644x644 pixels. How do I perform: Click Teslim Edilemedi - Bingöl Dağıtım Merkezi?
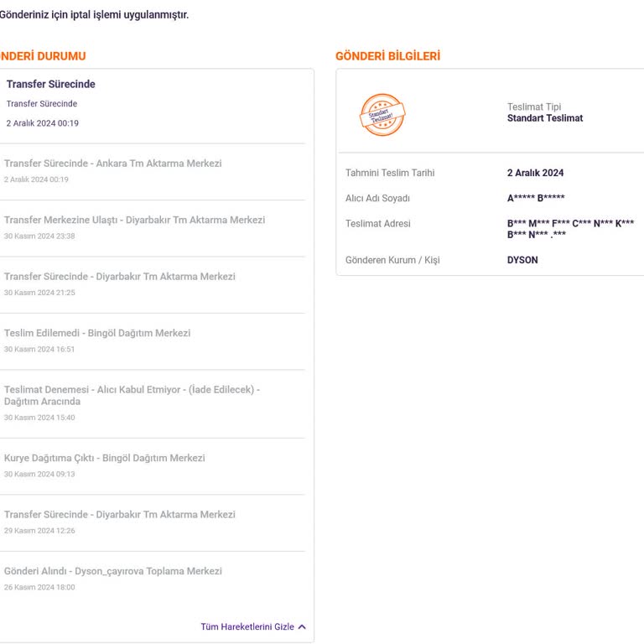[97, 333]
